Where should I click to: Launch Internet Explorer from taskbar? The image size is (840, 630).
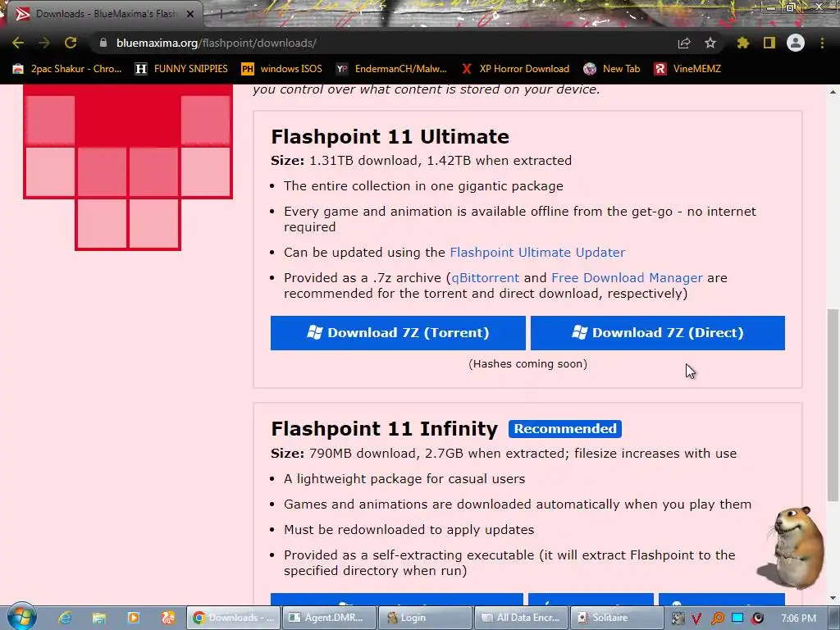(x=65, y=618)
